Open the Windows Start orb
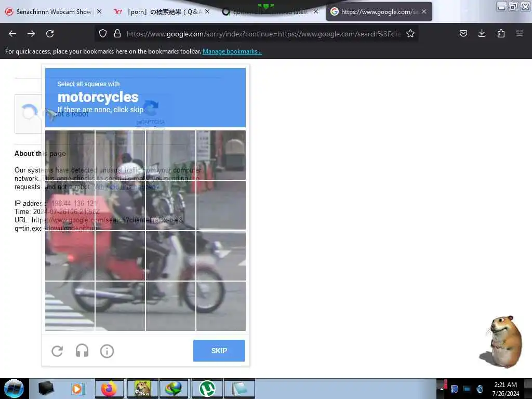The width and height of the screenshot is (532, 399). click(14, 389)
